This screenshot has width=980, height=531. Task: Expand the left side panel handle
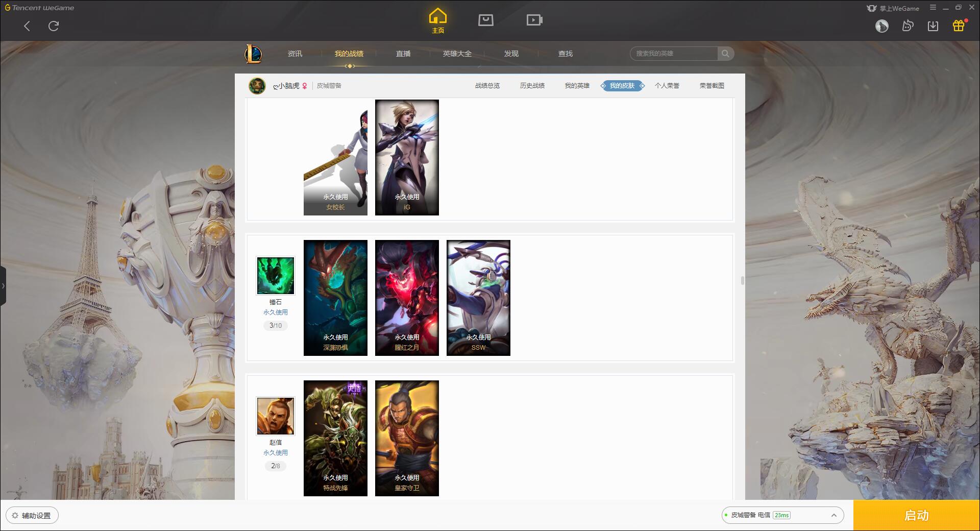click(3, 286)
